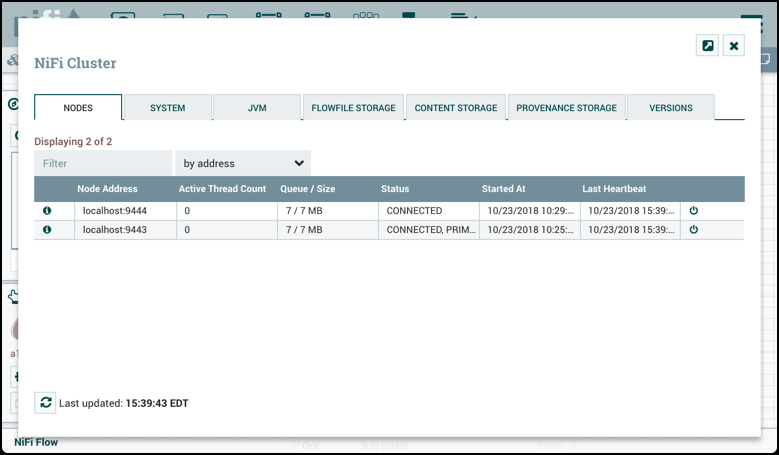
Task: Sort by Node Address column
Action: click(x=107, y=189)
